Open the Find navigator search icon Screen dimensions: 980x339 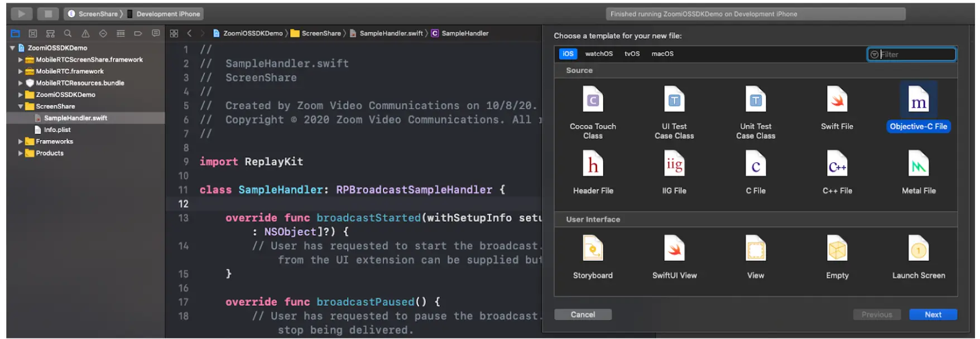tap(68, 33)
